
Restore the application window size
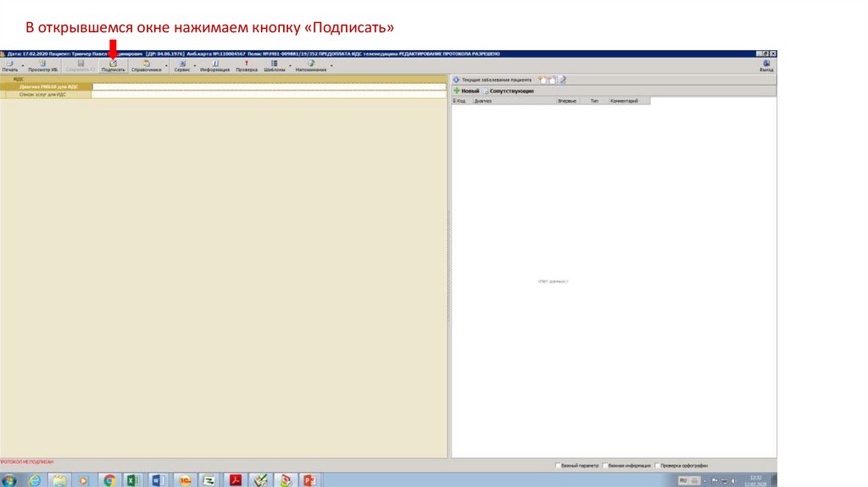click(x=766, y=53)
